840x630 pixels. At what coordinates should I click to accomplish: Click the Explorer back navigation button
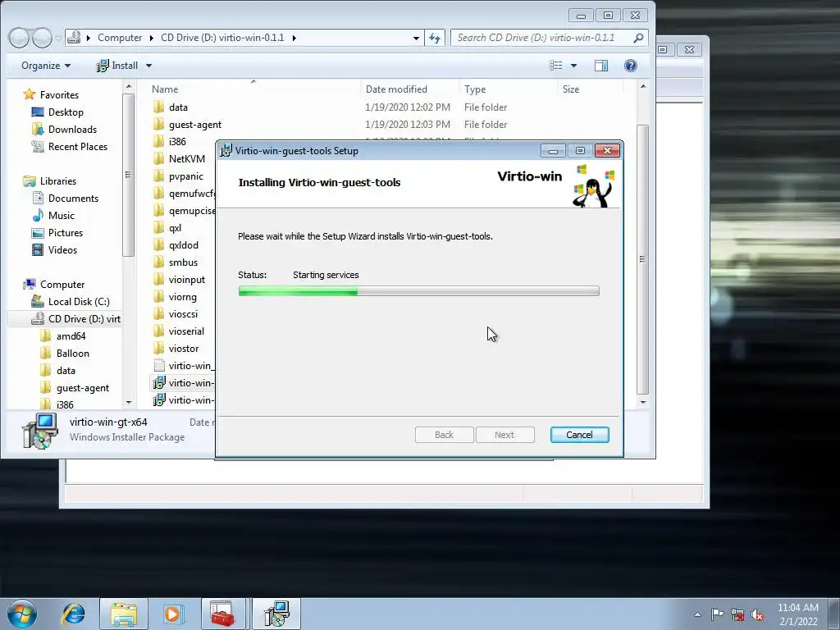click(19, 38)
